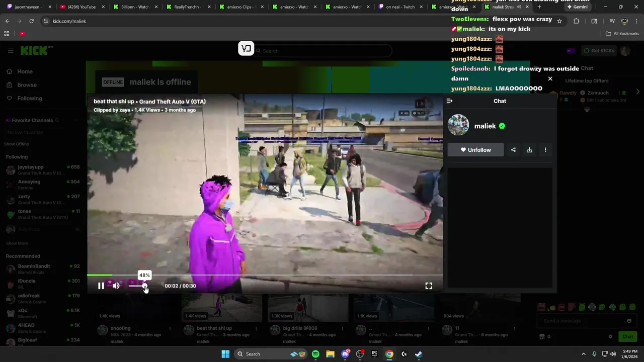The image size is (644, 362).
Task: Open the big drills @808 clip thumbnail
Action: coord(308,308)
